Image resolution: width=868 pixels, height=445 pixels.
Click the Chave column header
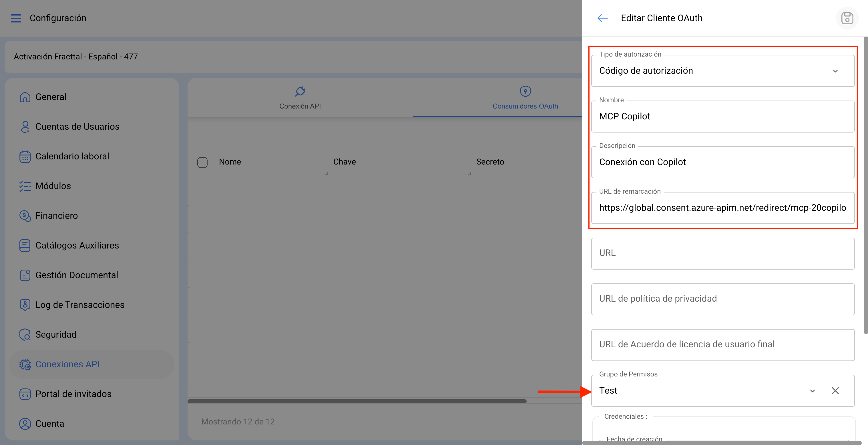pyautogui.click(x=344, y=162)
